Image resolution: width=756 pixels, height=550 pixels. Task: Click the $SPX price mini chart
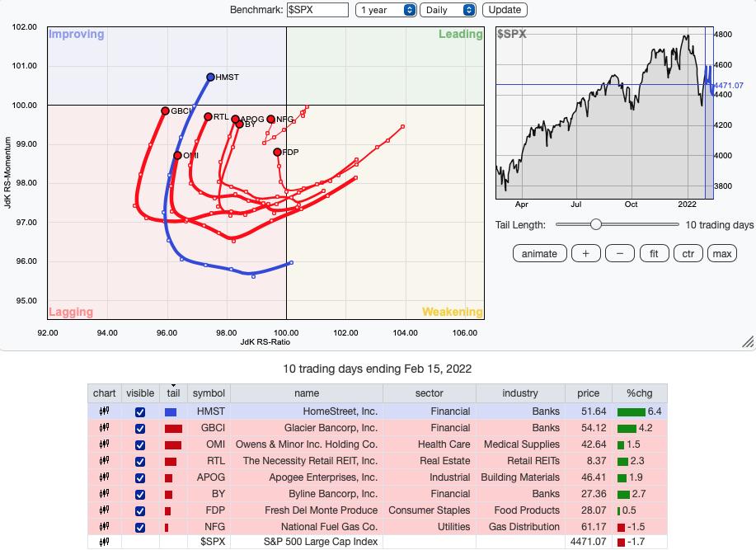click(x=604, y=113)
